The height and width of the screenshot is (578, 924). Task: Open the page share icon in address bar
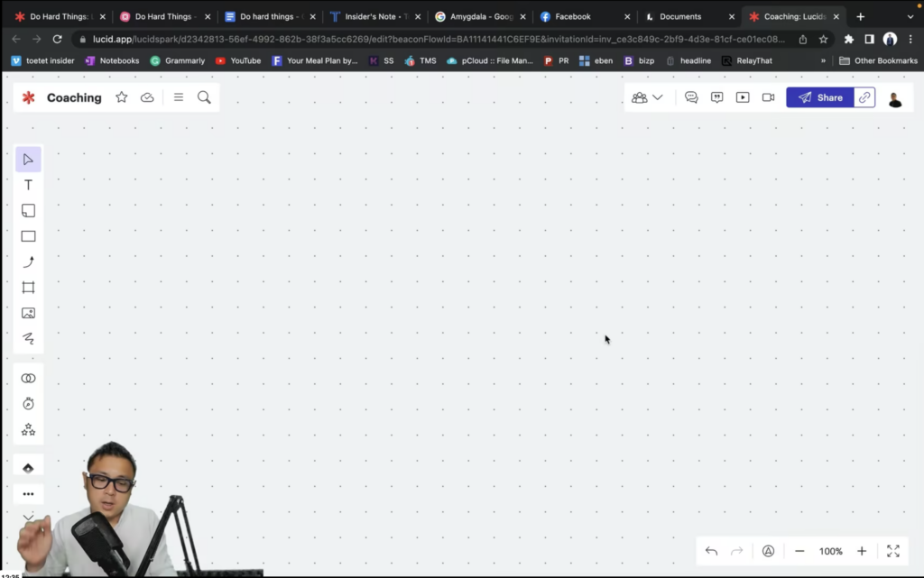click(802, 39)
